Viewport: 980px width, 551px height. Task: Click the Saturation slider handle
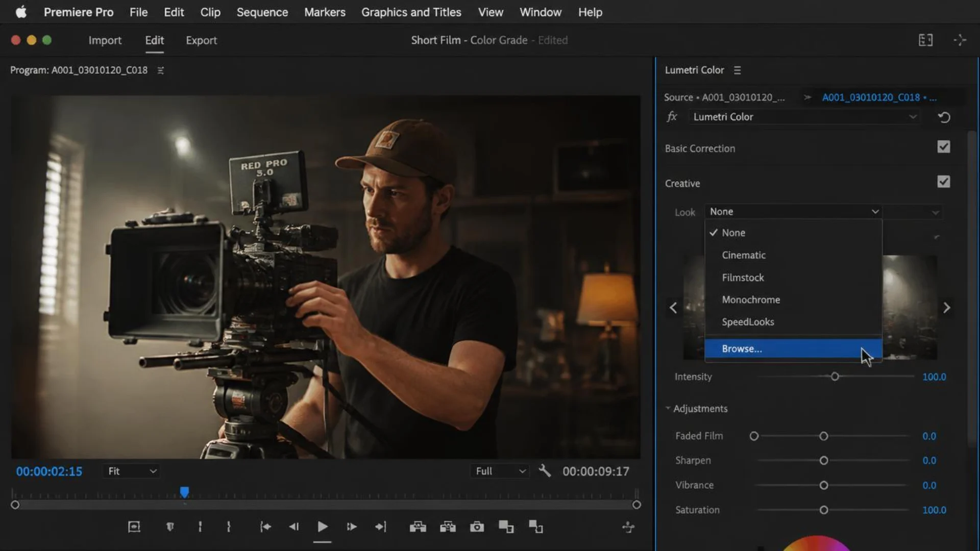(x=824, y=510)
